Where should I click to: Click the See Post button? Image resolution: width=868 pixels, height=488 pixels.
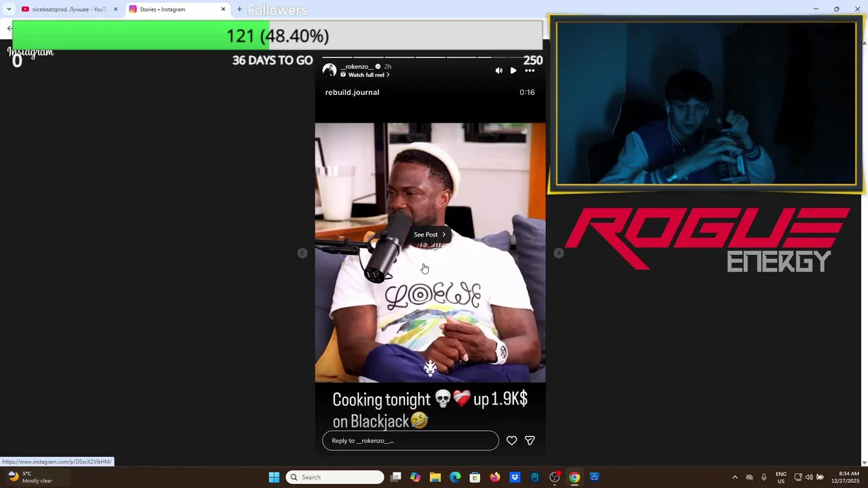pos(430,235)
